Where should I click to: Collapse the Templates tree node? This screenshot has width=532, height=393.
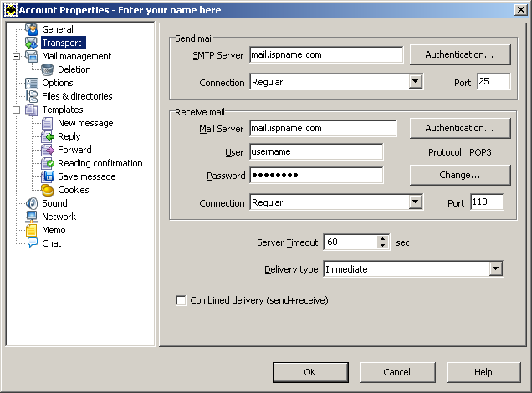pos(17,110)
